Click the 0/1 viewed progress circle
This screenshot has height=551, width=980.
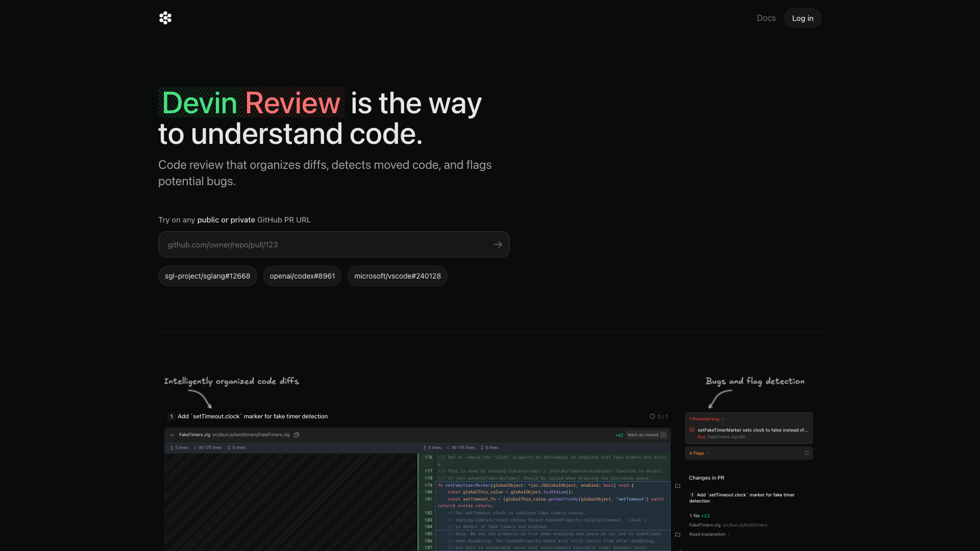[652, 417]
